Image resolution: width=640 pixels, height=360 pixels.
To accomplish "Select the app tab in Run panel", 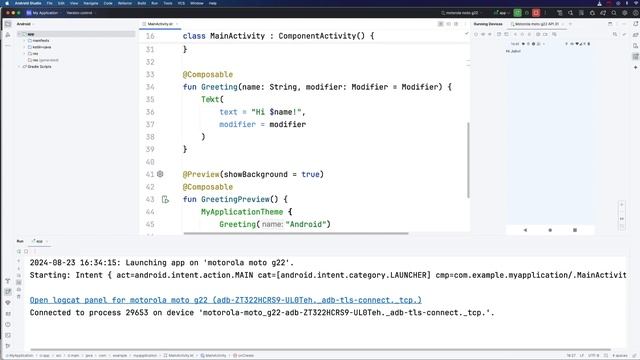I will click(39, 241).
